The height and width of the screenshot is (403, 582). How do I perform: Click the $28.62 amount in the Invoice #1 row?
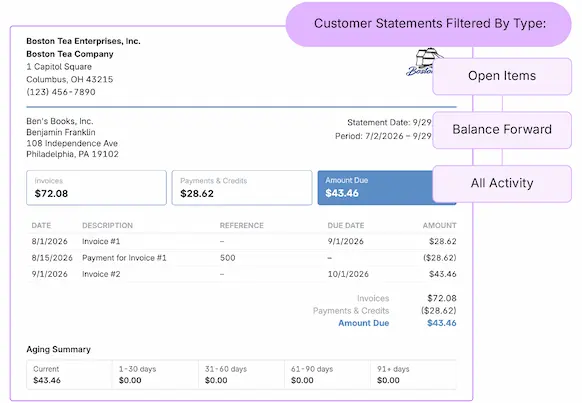click(442, 242)
